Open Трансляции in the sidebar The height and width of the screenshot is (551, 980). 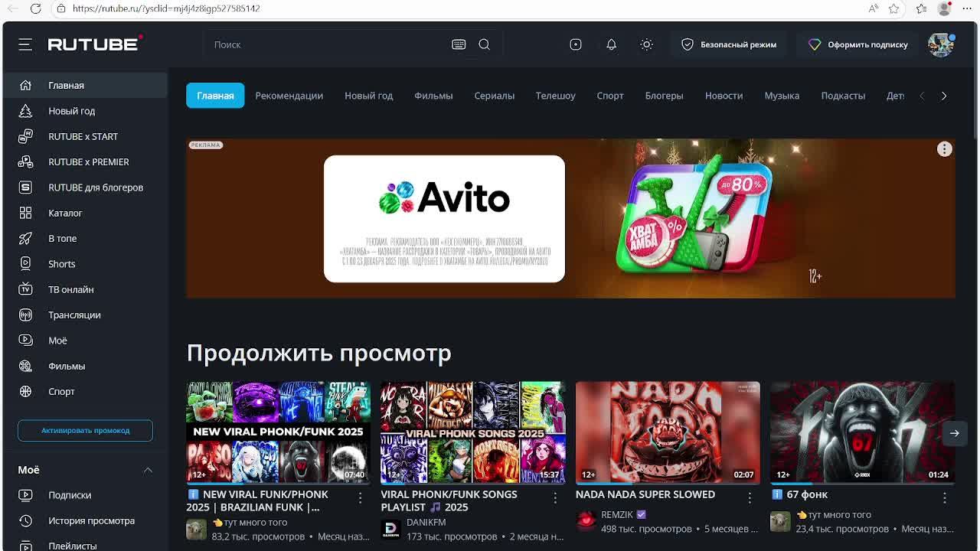[x=84, y=315]
